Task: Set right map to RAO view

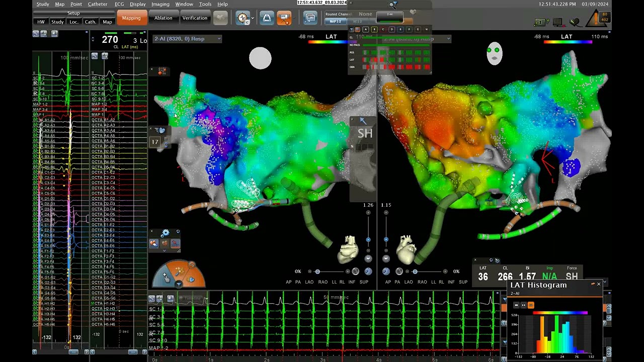Action: [x=422, y=282]
